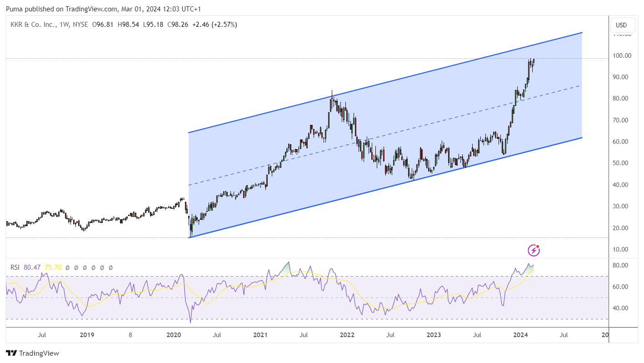Click the first ø symbol in RSI legend
This screenshot has height=363, width=644.
(67, 267)
